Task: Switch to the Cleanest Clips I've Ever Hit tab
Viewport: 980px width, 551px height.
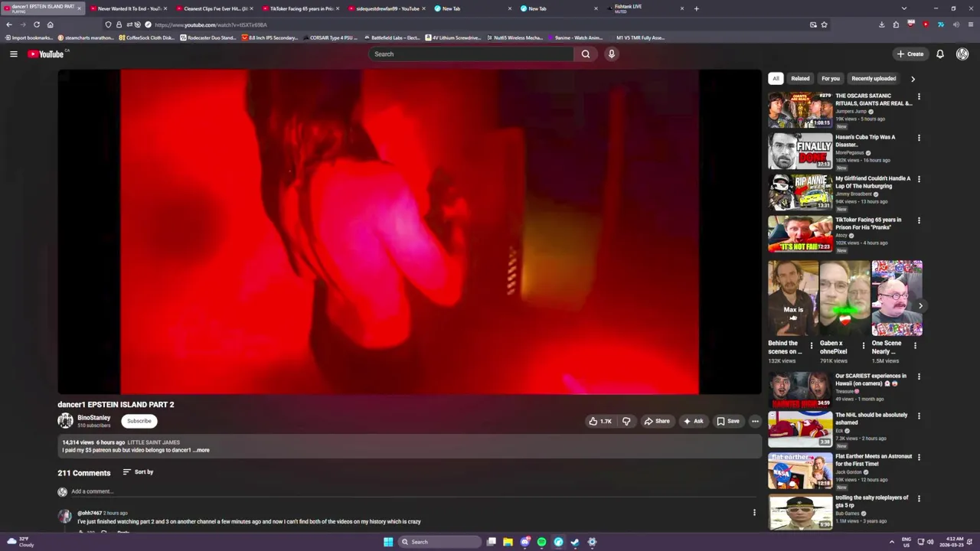Action: [214, 8]
